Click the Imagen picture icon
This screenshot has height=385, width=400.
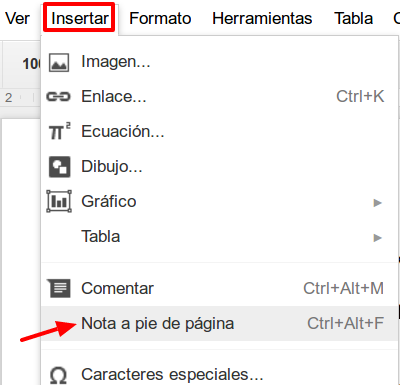[x=59, y=62]
